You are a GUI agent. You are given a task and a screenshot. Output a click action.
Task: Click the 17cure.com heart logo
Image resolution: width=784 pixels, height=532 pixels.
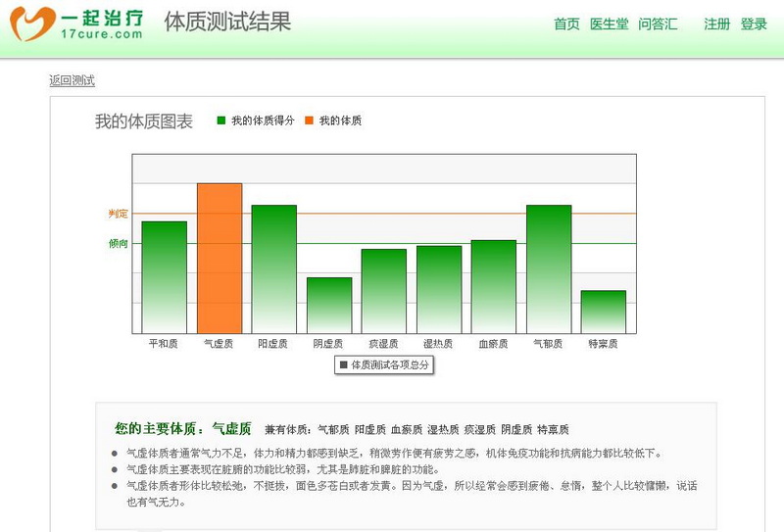pos(33,24)
